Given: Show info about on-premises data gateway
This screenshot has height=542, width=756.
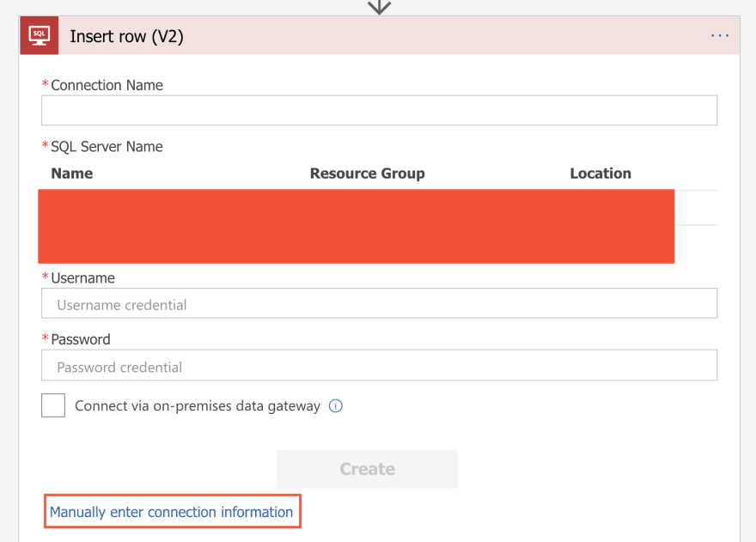Looking at the screenshot, I should pos(336,406).
